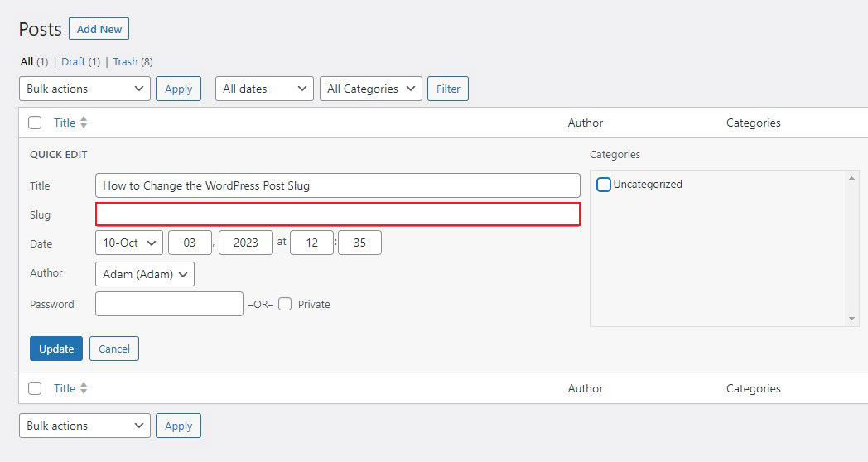Open the Author dropdown Adam (Adam)

[145, 274]
